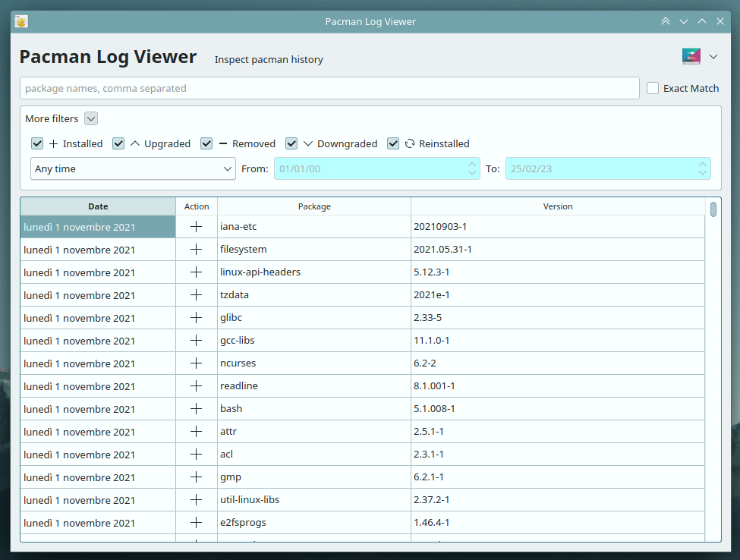Minimize the window with the down chevron
The height and width of the screenshot is (560, 740).
tap(683, 21)
